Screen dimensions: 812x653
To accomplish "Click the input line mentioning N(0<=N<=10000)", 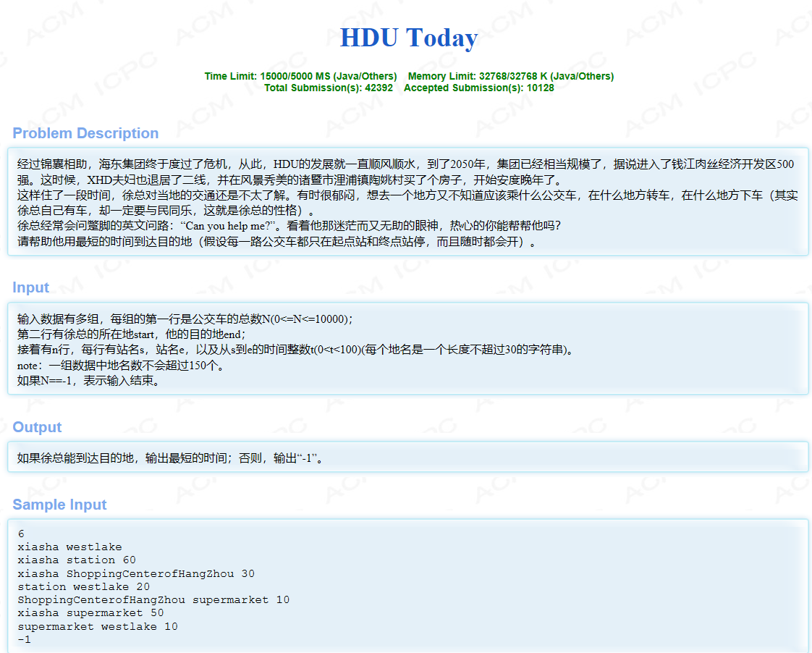I will click(185, 319).
